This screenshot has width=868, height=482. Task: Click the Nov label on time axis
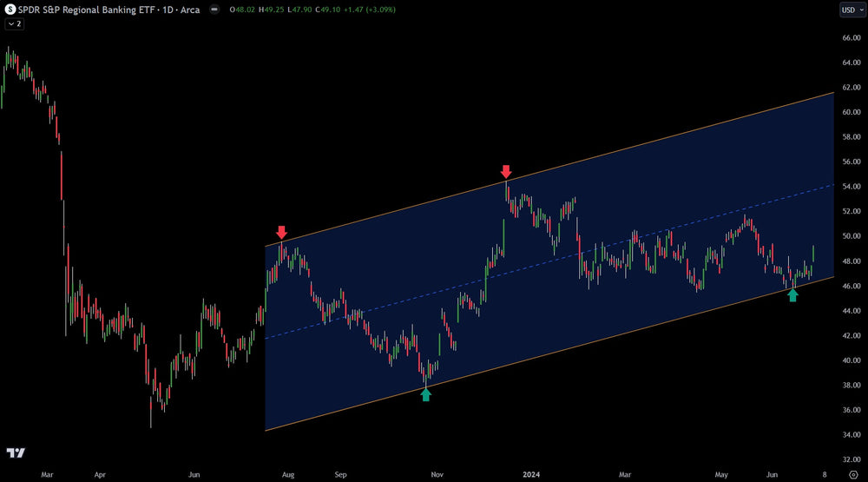pos(437,475)
